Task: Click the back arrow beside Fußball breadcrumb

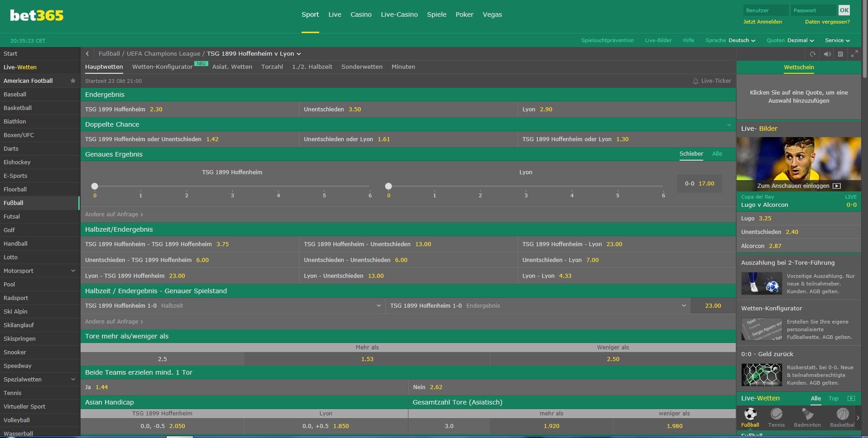Action: point(87,53)
